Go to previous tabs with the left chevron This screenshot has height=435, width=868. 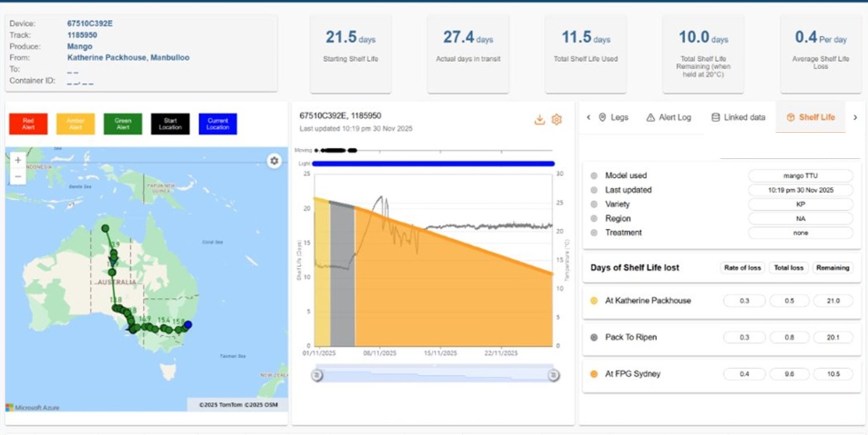[588, 117]
